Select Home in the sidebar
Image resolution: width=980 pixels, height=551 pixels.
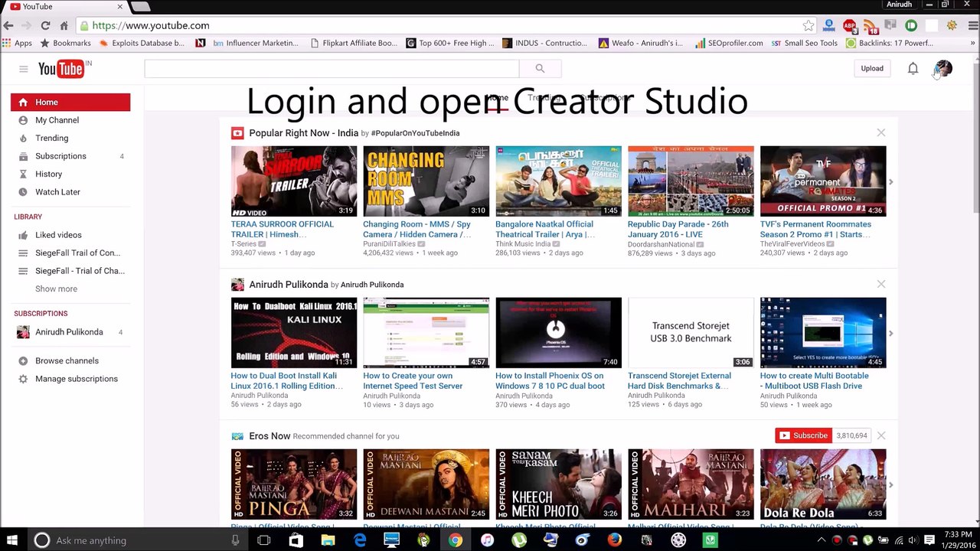(70, 102)
